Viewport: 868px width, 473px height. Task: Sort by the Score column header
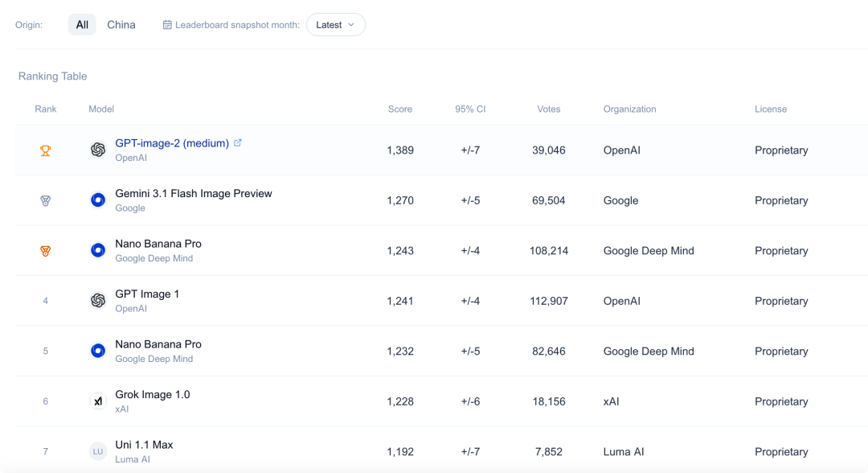[x=400, y=109]
